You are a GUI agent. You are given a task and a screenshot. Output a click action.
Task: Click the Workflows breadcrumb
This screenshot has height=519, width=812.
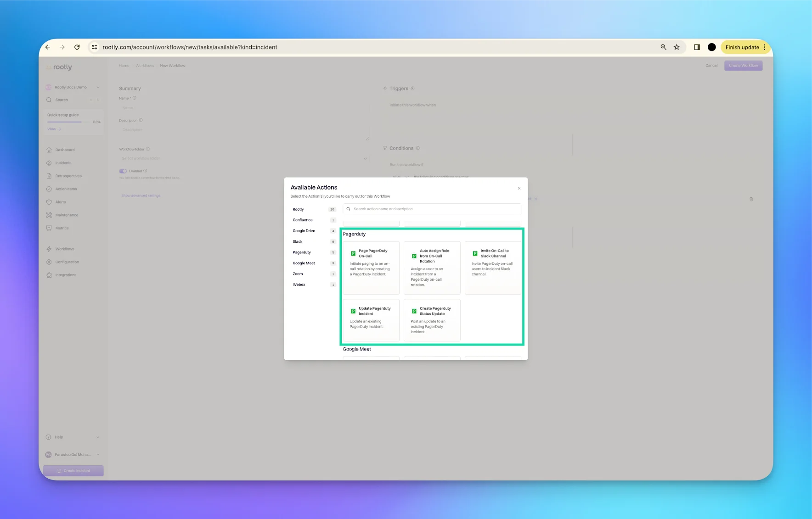coord(145,66)
